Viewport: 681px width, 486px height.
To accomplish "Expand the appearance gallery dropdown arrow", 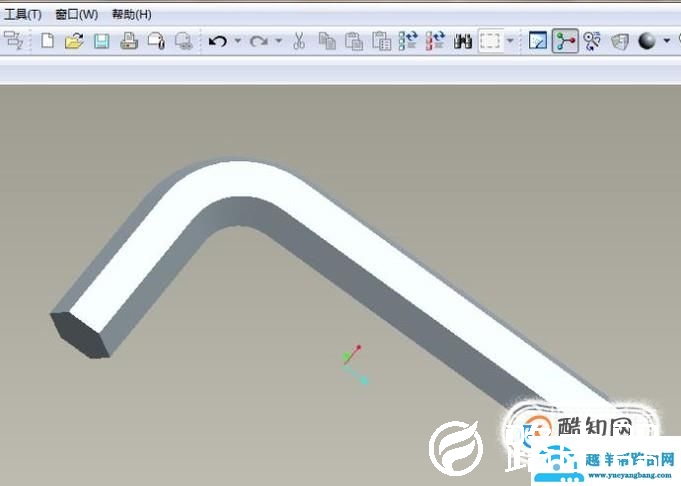I will (x=667, y=41).
